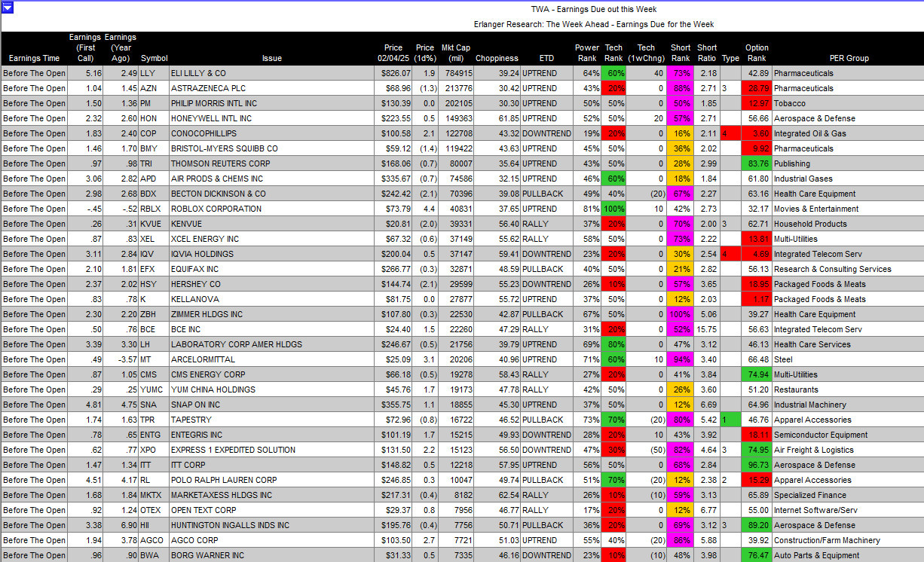Sort by the Choppiness column header
The image size is (924, 562).
[497, 58]
